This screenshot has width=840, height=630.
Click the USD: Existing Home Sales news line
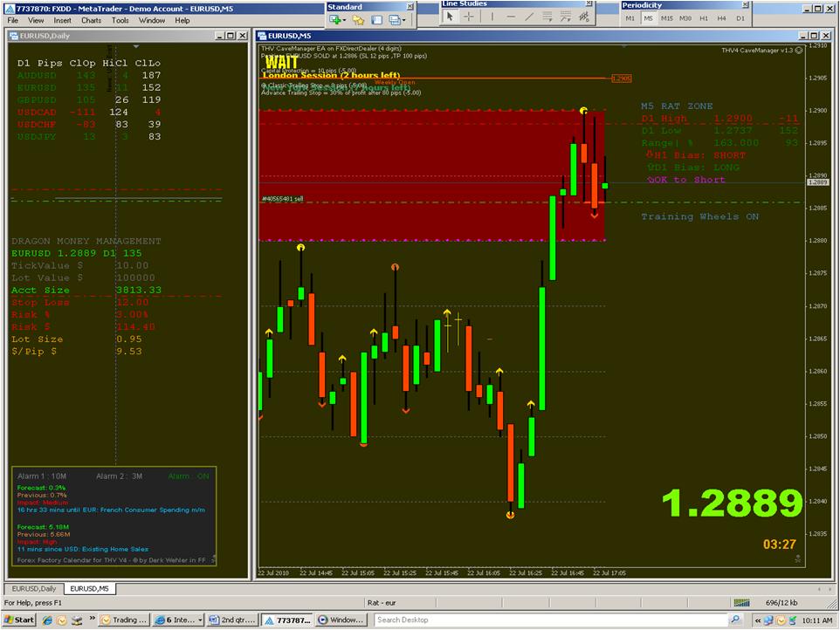(x=82, y=549)
